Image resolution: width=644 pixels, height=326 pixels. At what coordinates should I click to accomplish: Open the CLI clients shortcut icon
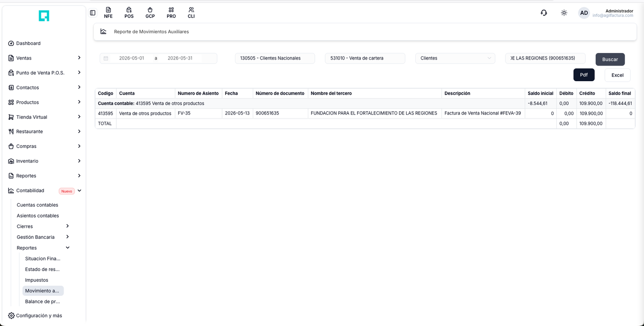coord(191,13)
